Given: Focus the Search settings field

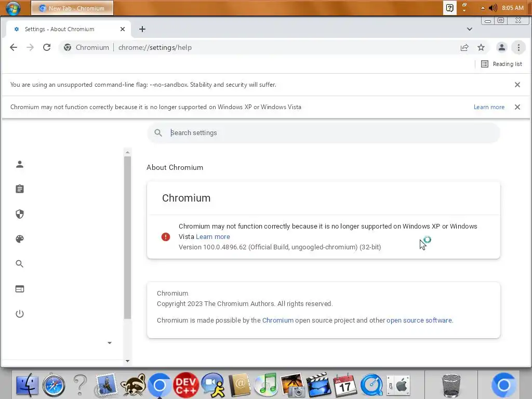Looking at the screenshot, I should (x=323, y=133).
